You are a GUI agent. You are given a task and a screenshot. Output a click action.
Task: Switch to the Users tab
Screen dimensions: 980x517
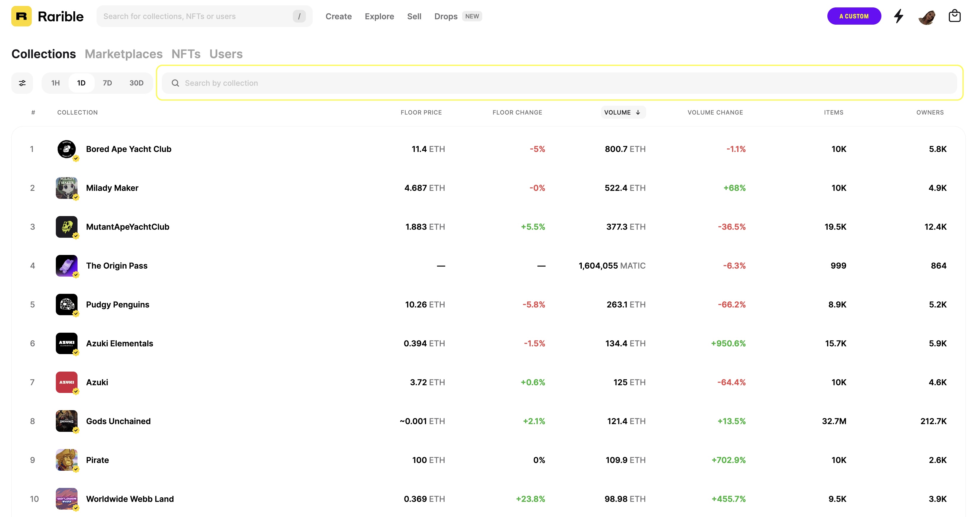click(226, 54)
